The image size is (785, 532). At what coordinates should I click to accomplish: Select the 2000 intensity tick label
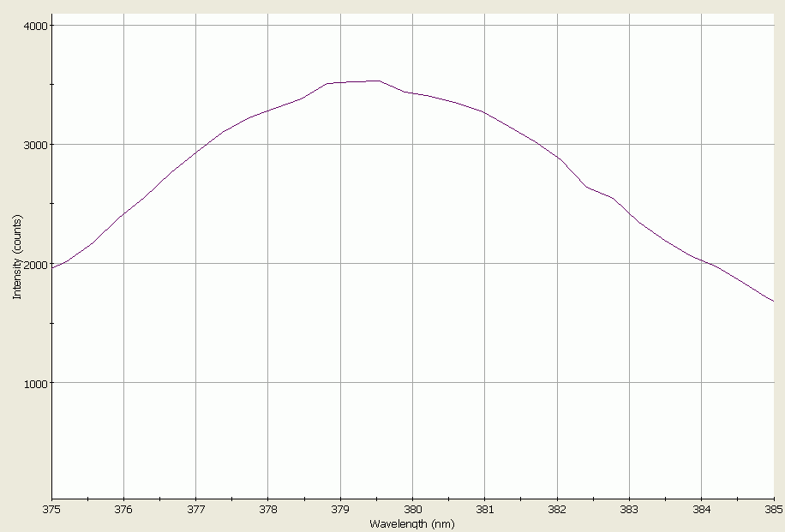[37, 265]
